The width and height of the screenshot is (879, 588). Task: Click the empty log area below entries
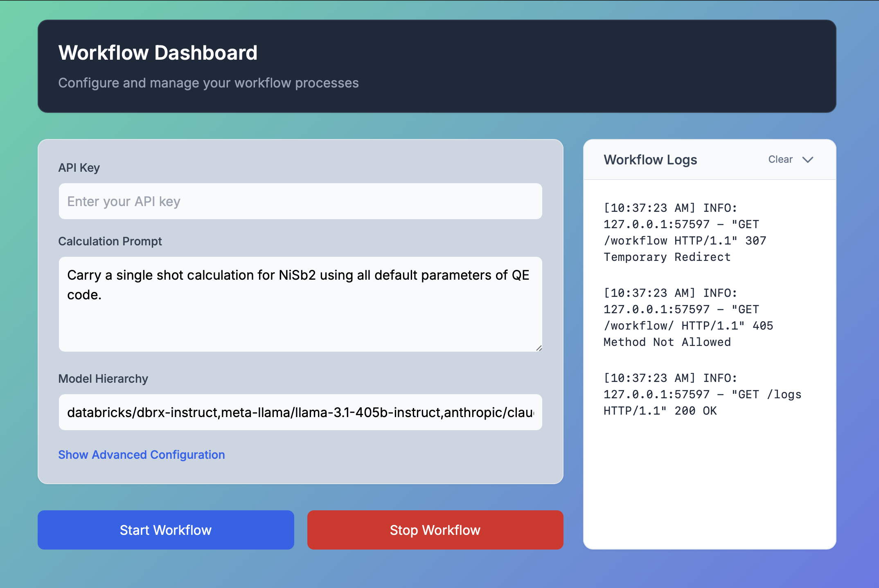(x=709, y=483)
